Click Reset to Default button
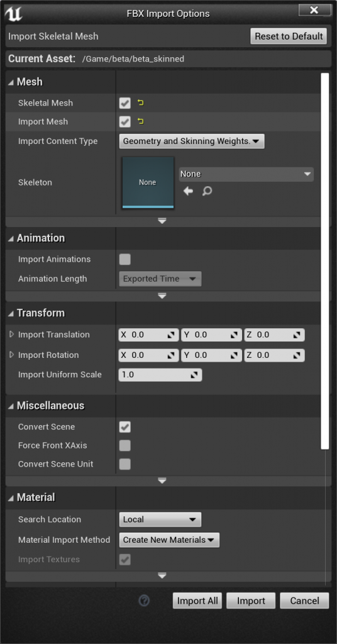Viewport: 337px width, 644px height. [289, 36]
